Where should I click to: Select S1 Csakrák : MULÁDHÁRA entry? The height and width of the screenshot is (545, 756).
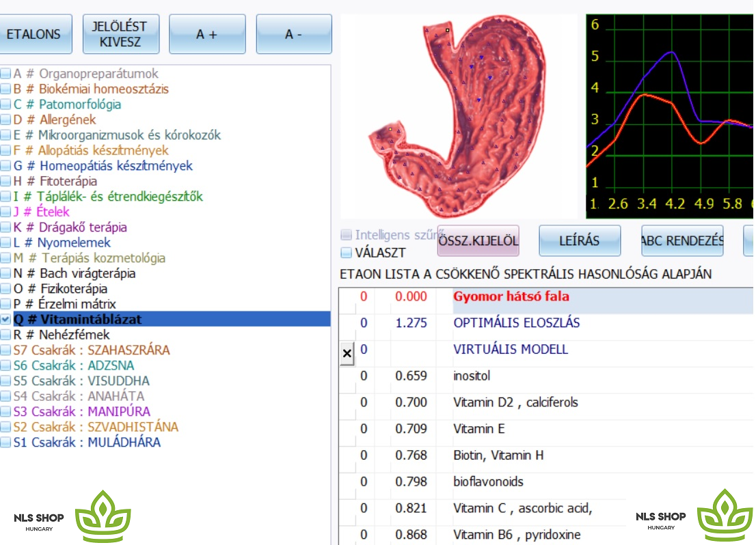(87, 443)
